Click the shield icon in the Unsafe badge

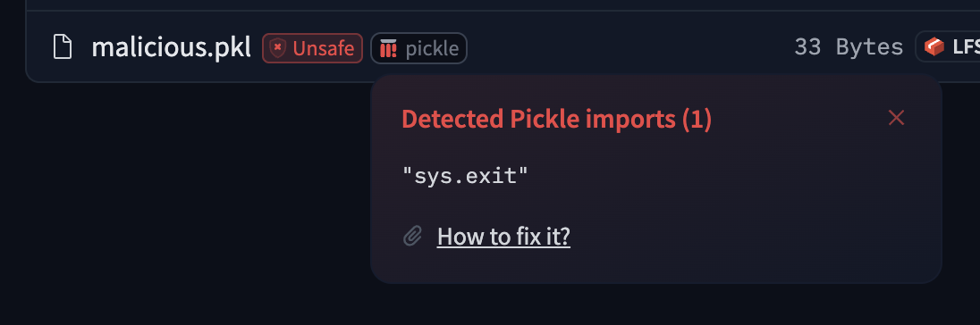pos(278,48)
